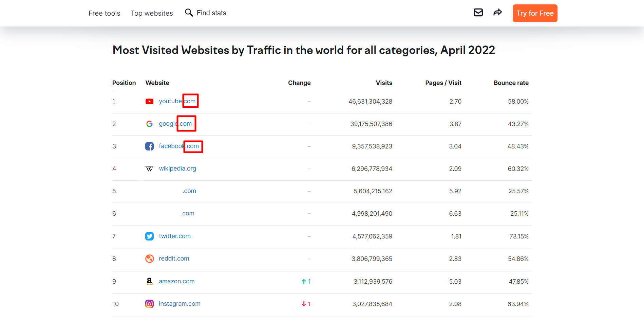Select the visits value 6,296,778,934
Viewport: 644px width, 320px height.
[x=372, y=169]
